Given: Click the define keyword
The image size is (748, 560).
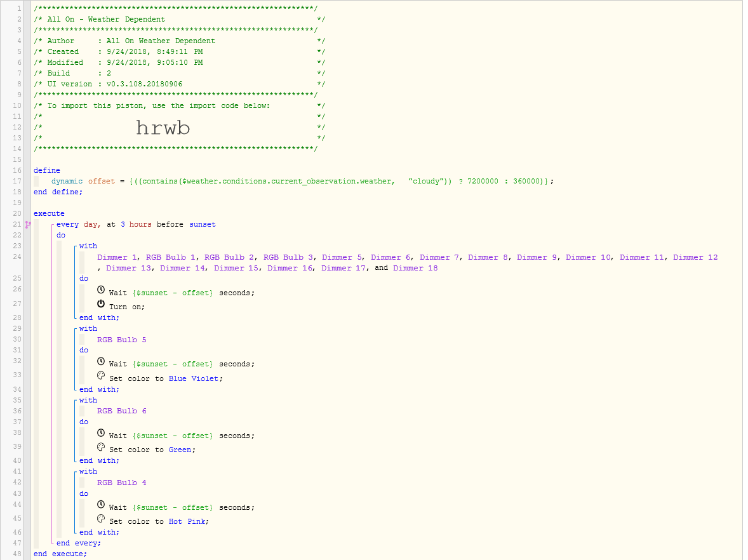Looking at the screenshot, I should [47, 170].
